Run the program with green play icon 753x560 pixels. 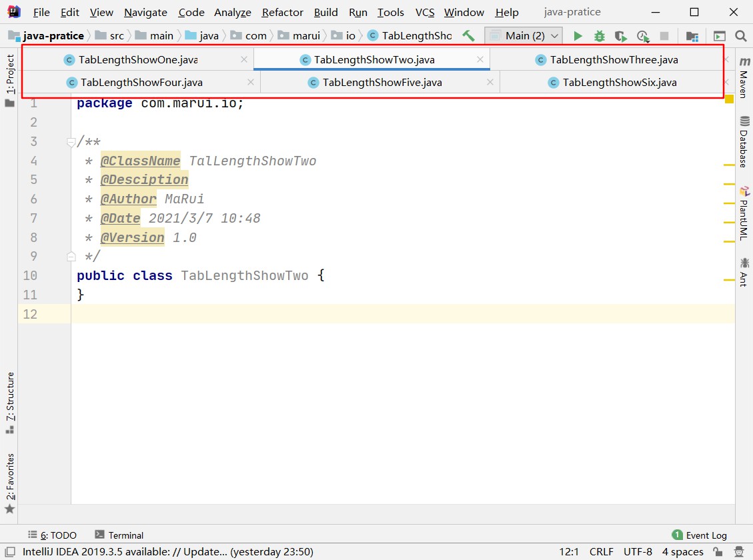coord(578,36)
